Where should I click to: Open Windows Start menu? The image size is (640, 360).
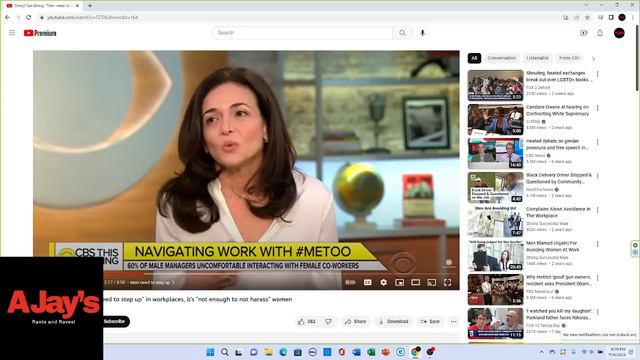coord(210,352)
